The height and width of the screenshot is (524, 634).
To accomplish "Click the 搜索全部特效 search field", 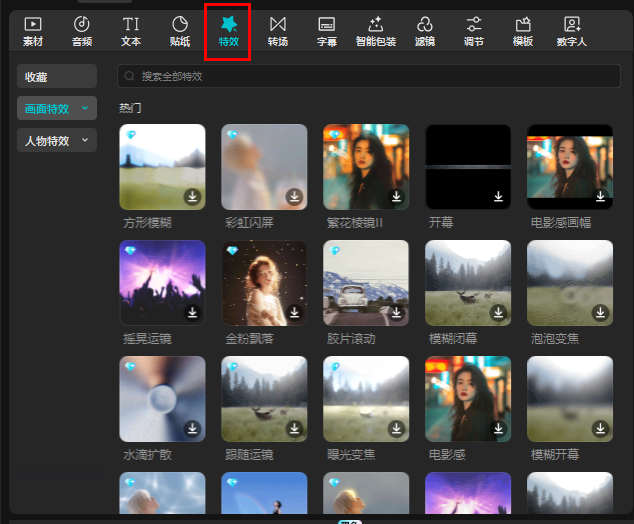I will click(369, 76).
